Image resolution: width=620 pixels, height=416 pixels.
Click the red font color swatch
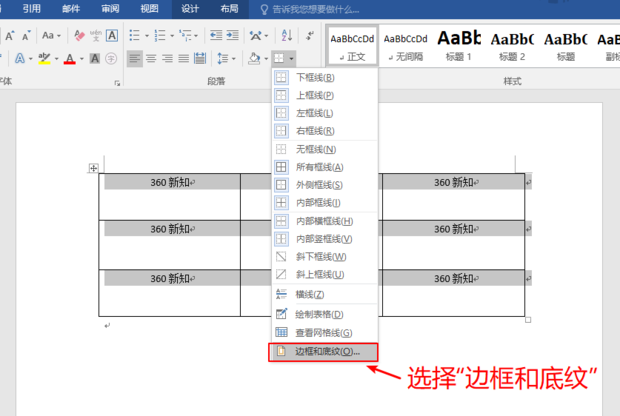(x=70, y=58)
